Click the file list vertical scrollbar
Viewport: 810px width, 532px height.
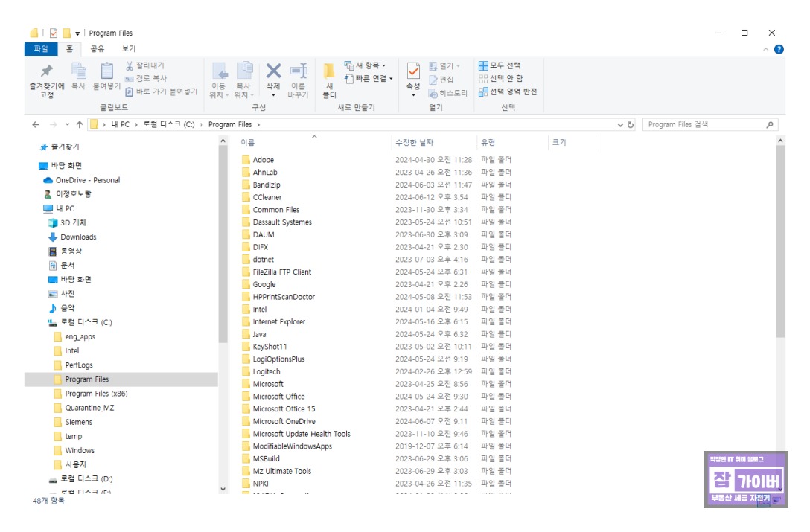780,242
